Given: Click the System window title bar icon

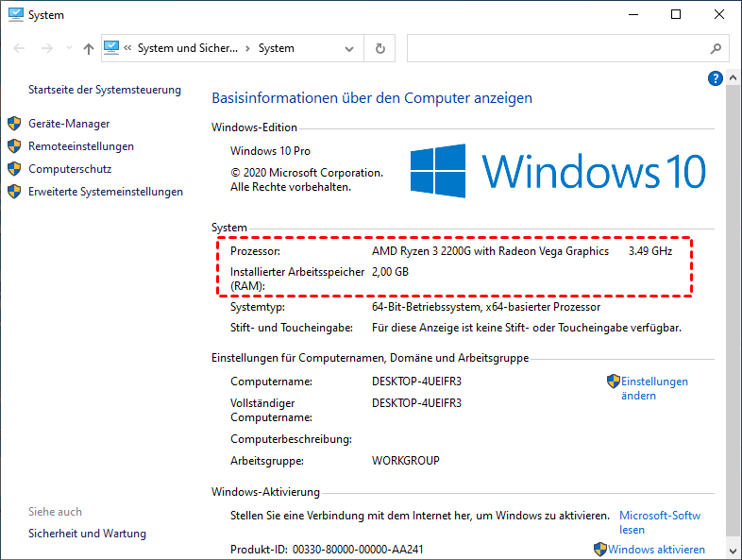Looking at the screenshot, I should [x=16, y=14].
